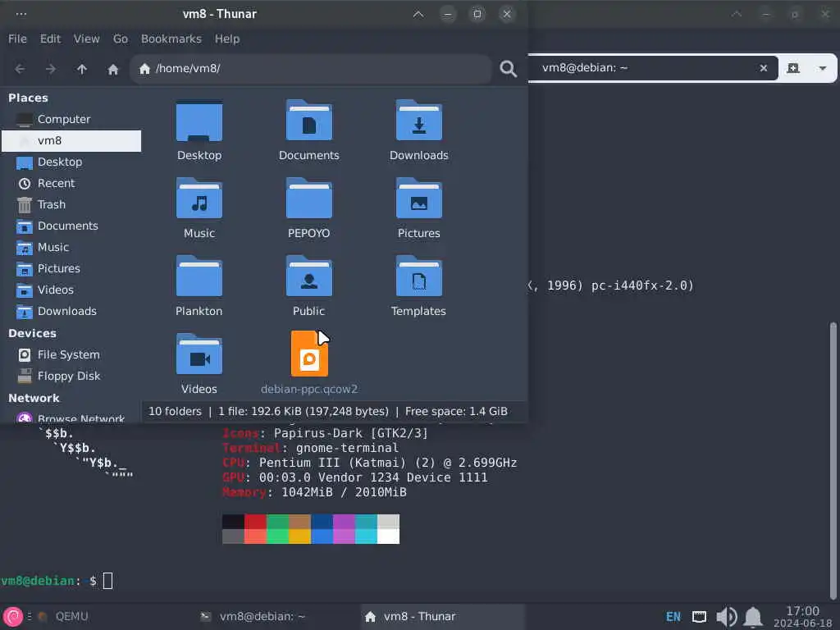Open Documents from the sidebar
This screenshot has width=840, height=630.
tap(72, 226)
